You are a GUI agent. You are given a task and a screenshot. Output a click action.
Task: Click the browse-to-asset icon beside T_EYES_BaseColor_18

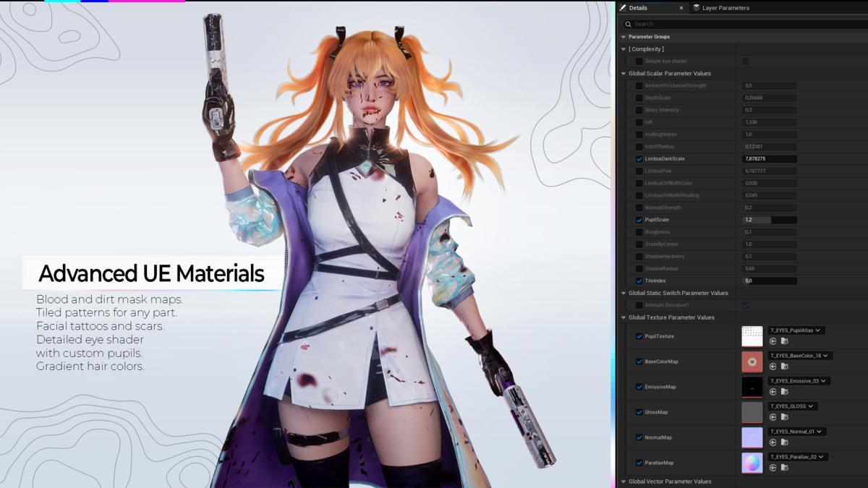(x=785, y=367)
